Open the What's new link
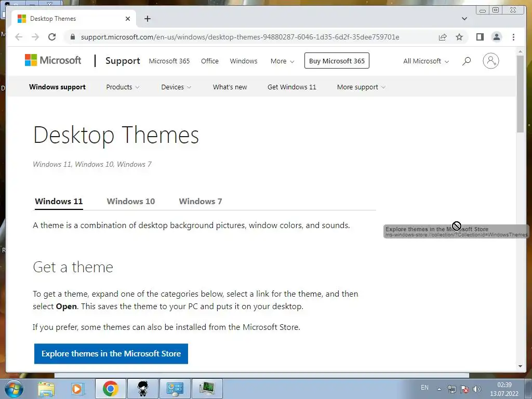This screenshot has width=532, height=399. (230, 87)
